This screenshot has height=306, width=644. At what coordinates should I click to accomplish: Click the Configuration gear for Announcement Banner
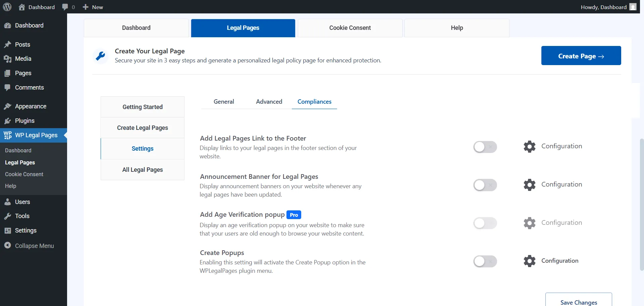[529, 185]
